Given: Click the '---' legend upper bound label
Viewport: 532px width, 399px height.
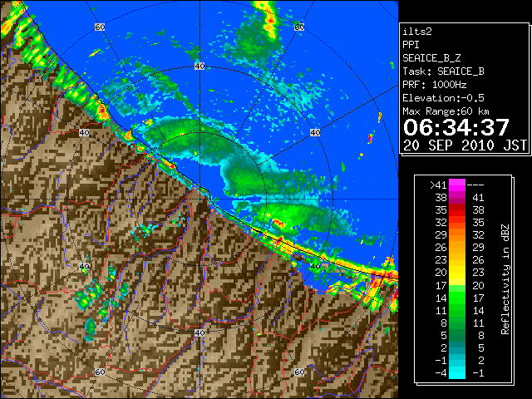Looking at the screenshot, I should [475, 185].
